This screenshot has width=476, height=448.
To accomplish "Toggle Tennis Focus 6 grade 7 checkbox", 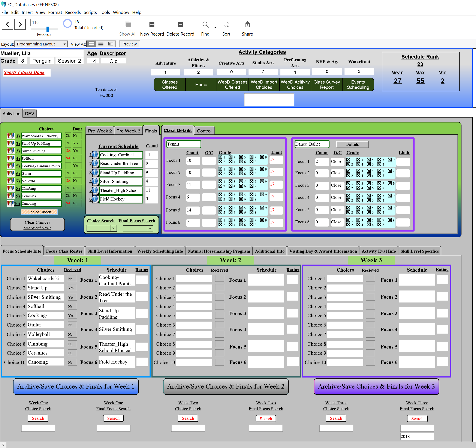I will tap(251, 220).
